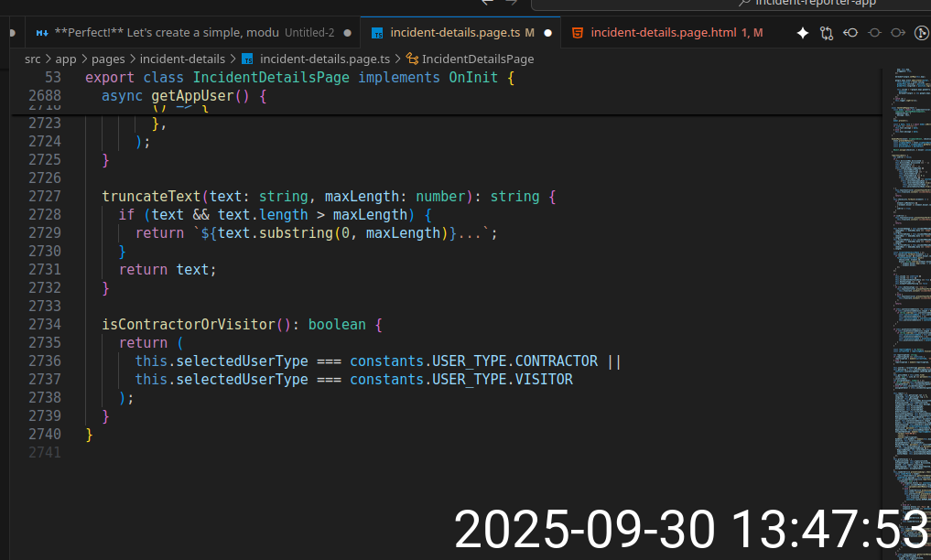Expand the 'pages' breadcrumb segment

pyautogui.click(x=108, y=59)
